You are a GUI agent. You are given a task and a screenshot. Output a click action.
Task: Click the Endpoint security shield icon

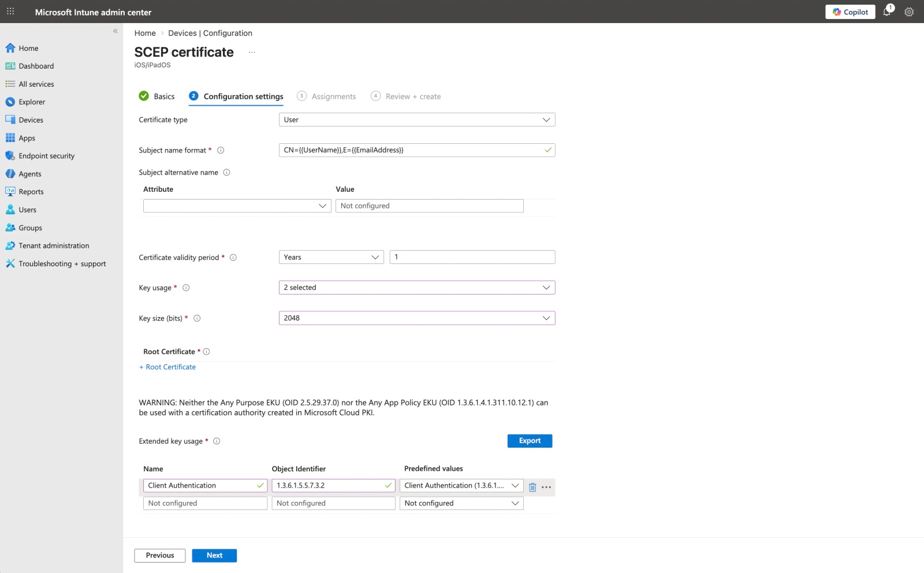point(10,156)
